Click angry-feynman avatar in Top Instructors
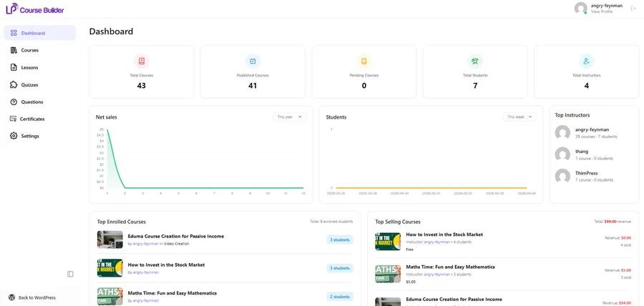Image resolution: width=644 pixels, height=306 pixels. [562, 132]
